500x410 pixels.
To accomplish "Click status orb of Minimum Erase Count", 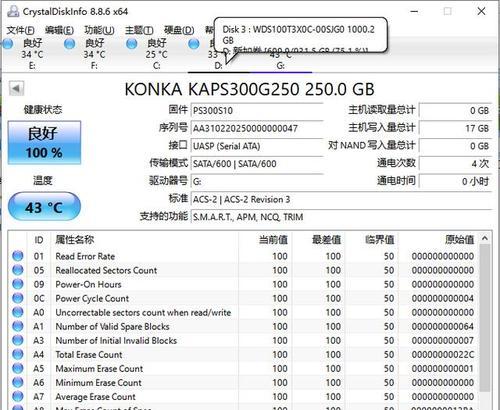I will pyautogui.click(x=18, y=382).
